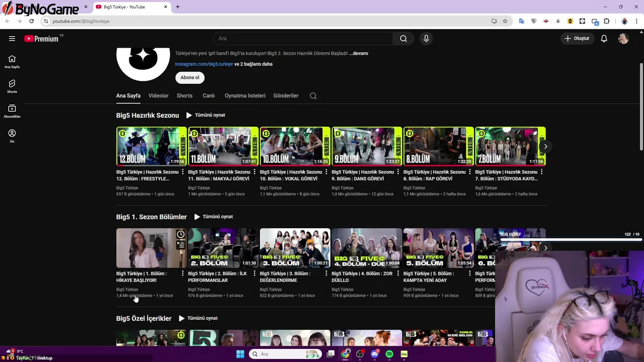The image size is (644, 362).
Task: Switch to the channel Shorts tab
Action: tap(185, 96)
